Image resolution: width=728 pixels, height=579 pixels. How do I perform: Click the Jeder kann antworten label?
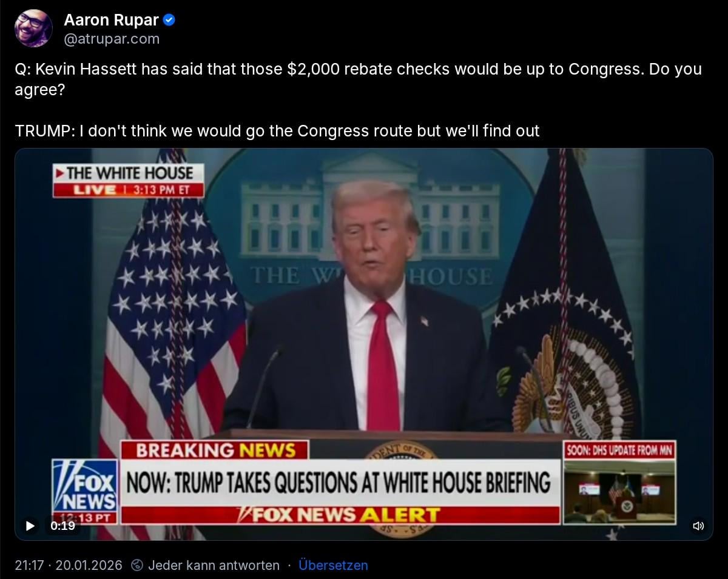[214, 565]
